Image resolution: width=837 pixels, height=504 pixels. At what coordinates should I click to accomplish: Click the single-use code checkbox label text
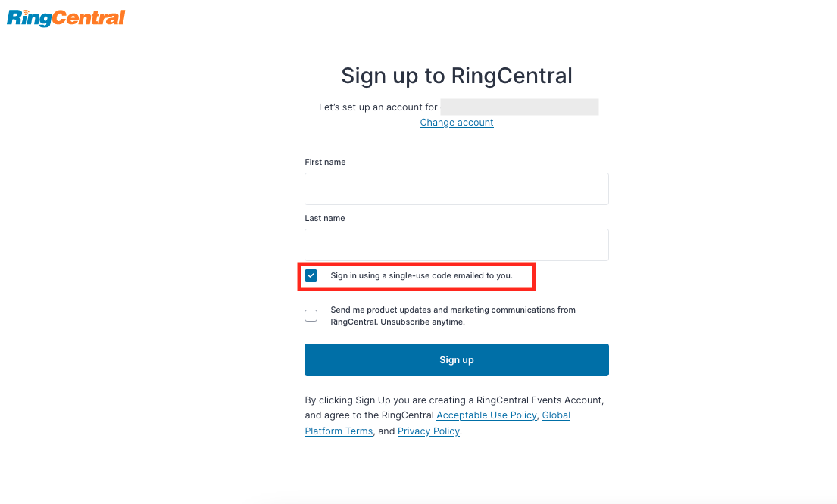click(x=420, y=275)
